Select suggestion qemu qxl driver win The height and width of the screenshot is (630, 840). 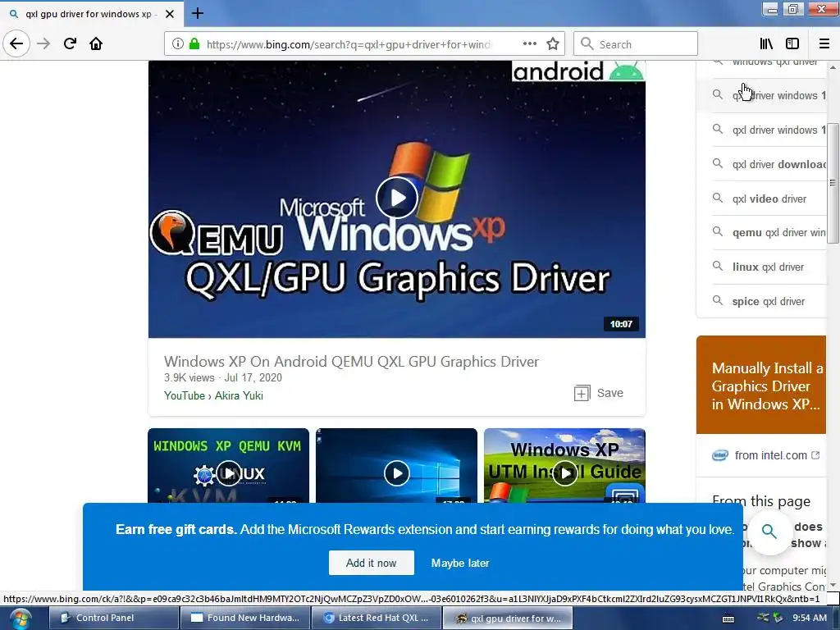point(779,232)
